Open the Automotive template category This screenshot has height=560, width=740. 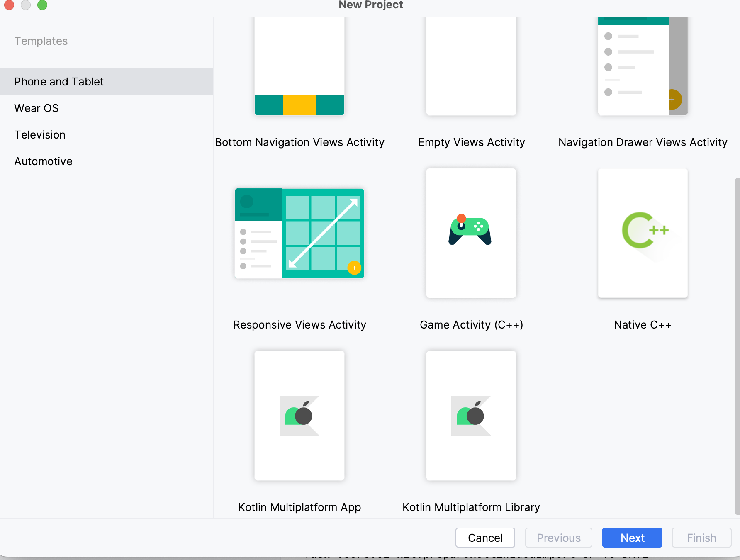point(43,161)
